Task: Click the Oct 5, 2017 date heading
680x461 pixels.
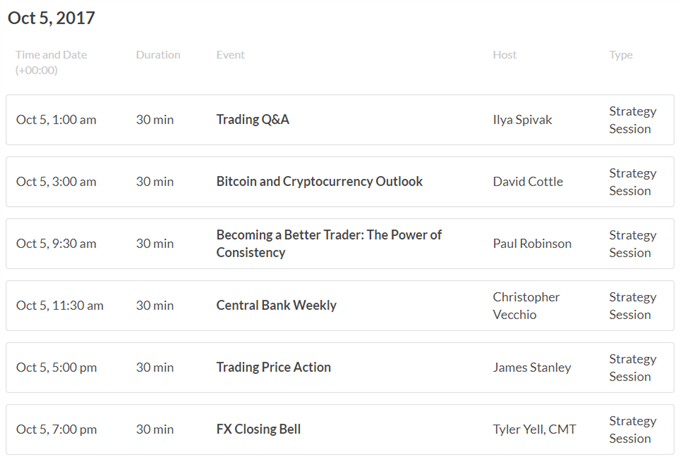Action: 51,18
